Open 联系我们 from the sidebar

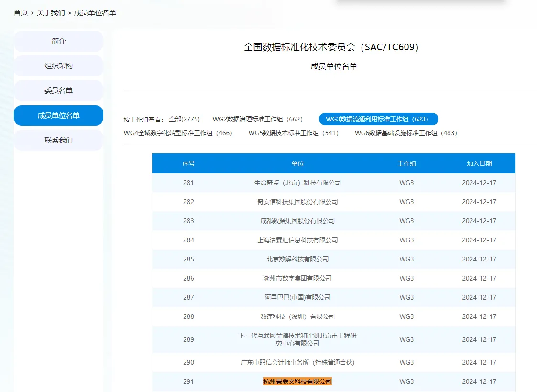click(x=58, y=141)
